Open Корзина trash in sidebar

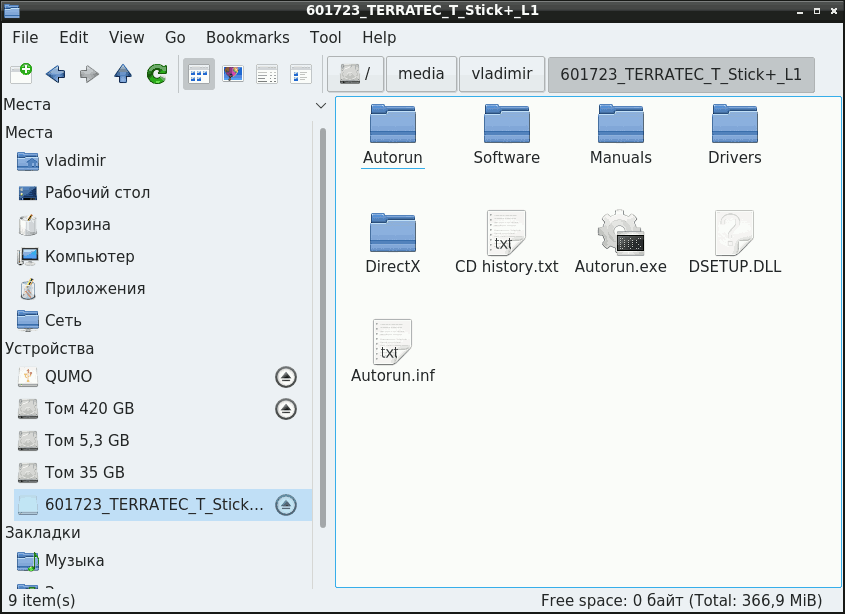163,224
